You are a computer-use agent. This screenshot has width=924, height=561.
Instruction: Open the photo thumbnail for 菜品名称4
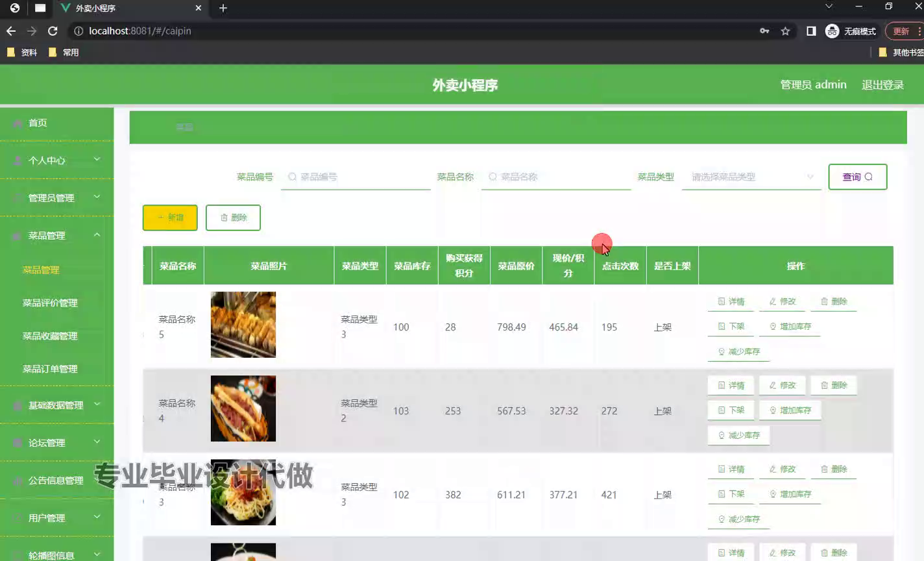[x=243, y=408]
